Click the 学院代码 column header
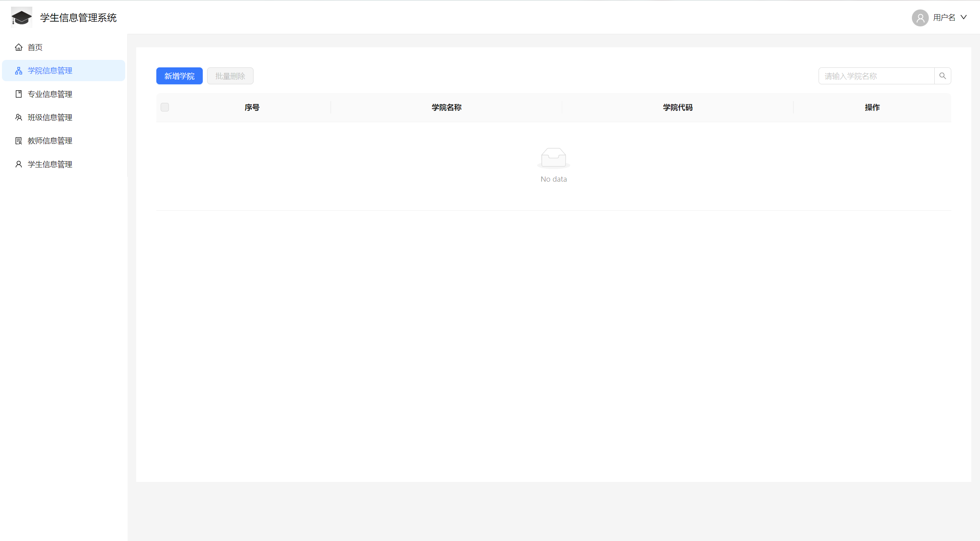Screen dimensions: 980x541 (677, 107)
